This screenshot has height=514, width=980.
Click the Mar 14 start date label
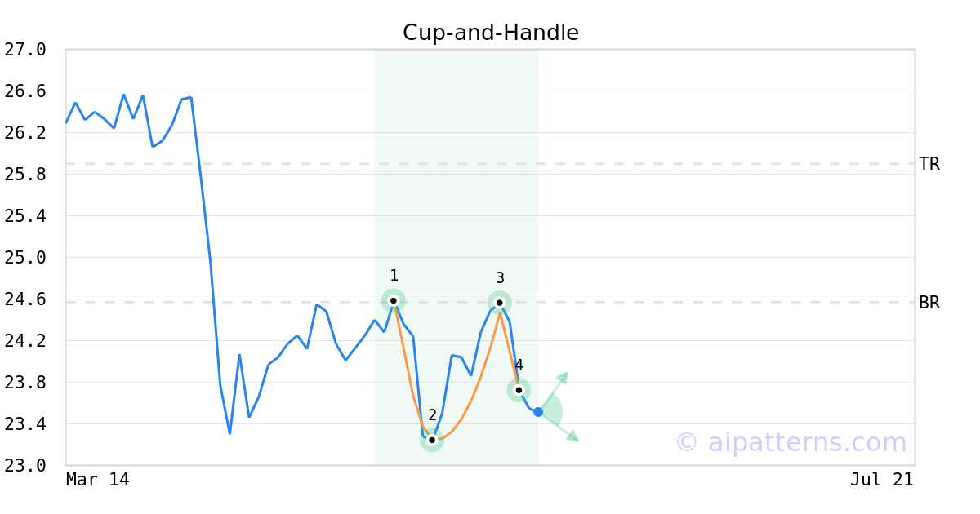[98, 480]
